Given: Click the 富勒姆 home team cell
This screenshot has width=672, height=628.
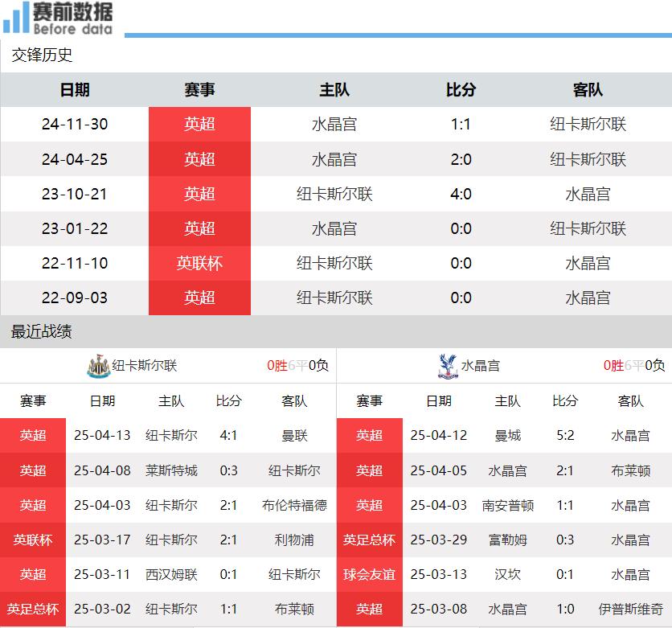Looking at the screenshot, I should click(x=508, y=540).
